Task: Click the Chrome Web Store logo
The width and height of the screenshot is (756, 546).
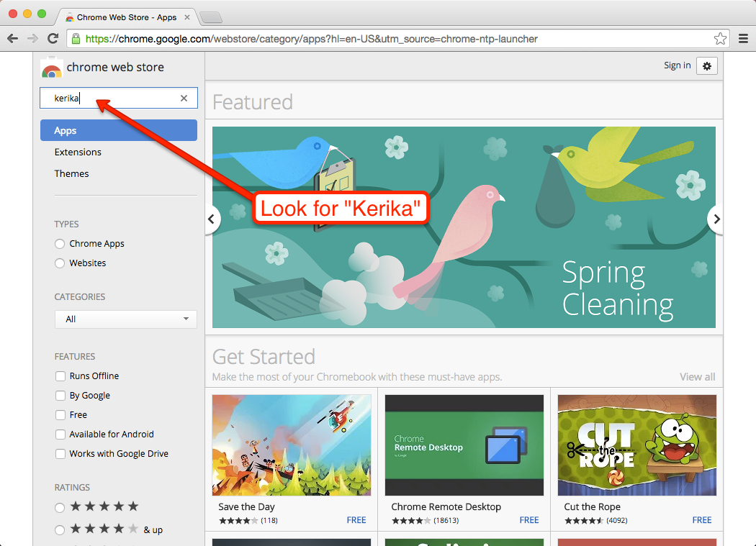Action: [52, 68]
